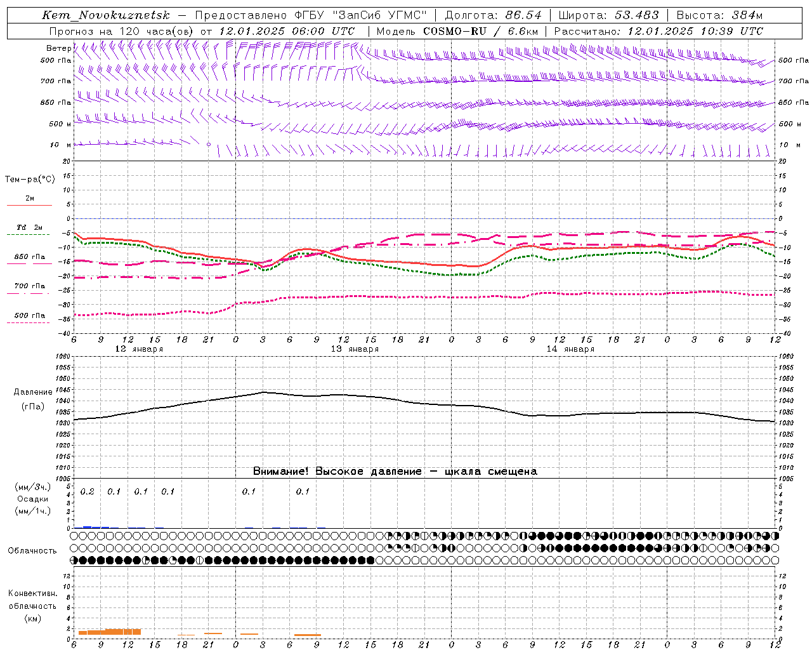The image size is (812, 650).
Task: Click the computed time Рассчитано: 12.01.2025 10:39 UTC
Action: click(x=658, y=31)
